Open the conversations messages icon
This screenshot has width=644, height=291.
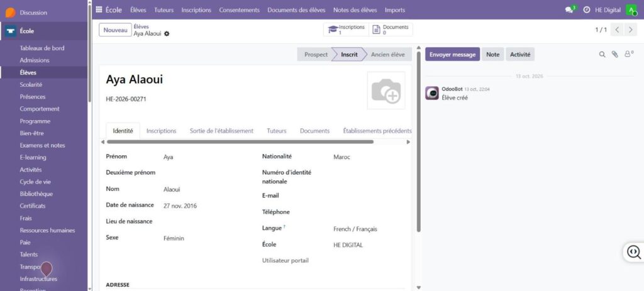(570, 10)
